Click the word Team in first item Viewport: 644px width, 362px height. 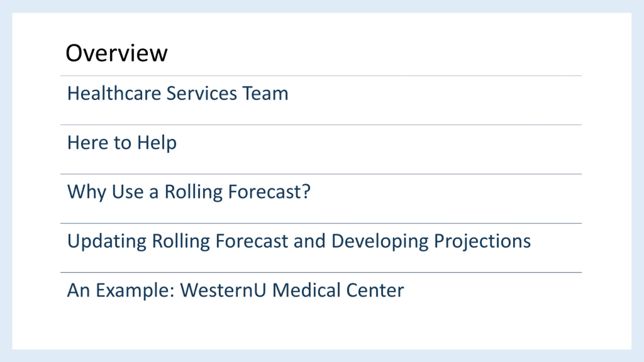point(265,93)
